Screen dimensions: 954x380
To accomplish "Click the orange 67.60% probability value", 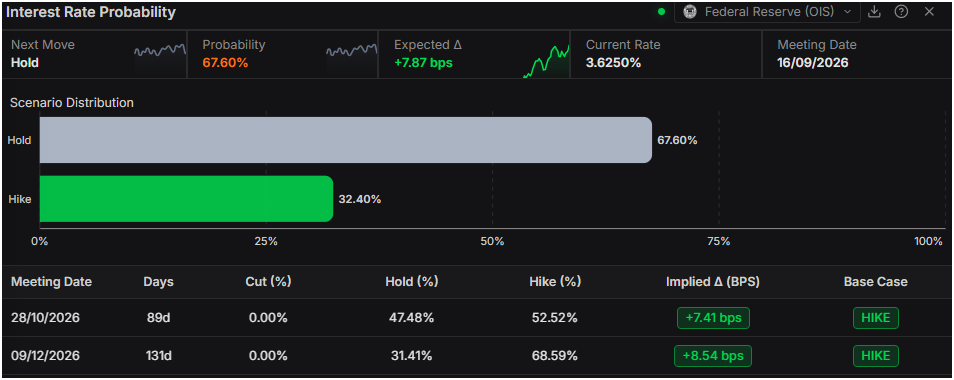I will pos(225,63).
